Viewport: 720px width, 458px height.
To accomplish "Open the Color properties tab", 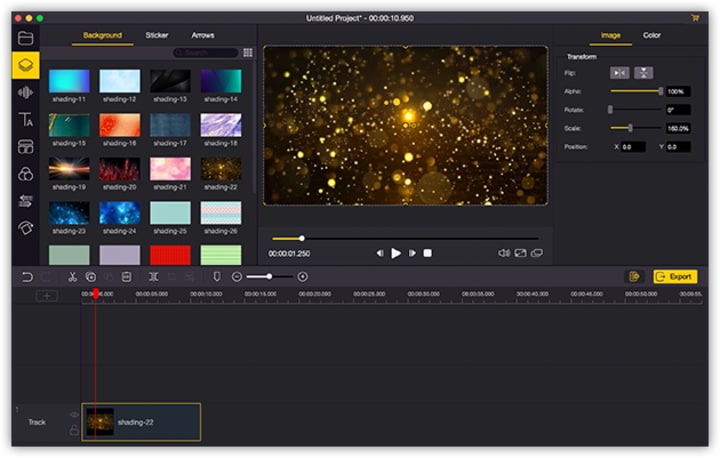I will click(x=652, y=35).
